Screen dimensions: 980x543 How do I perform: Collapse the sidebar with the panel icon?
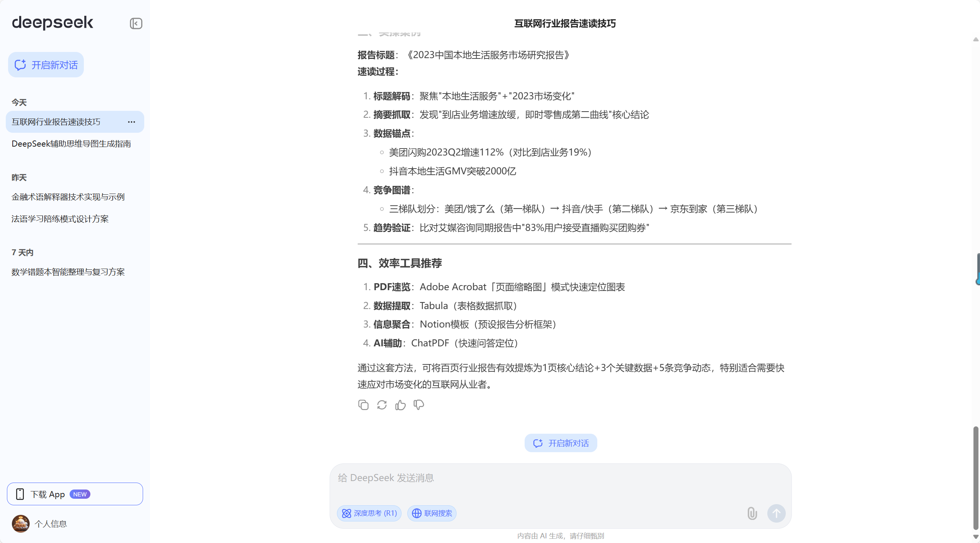coord(136,23)
